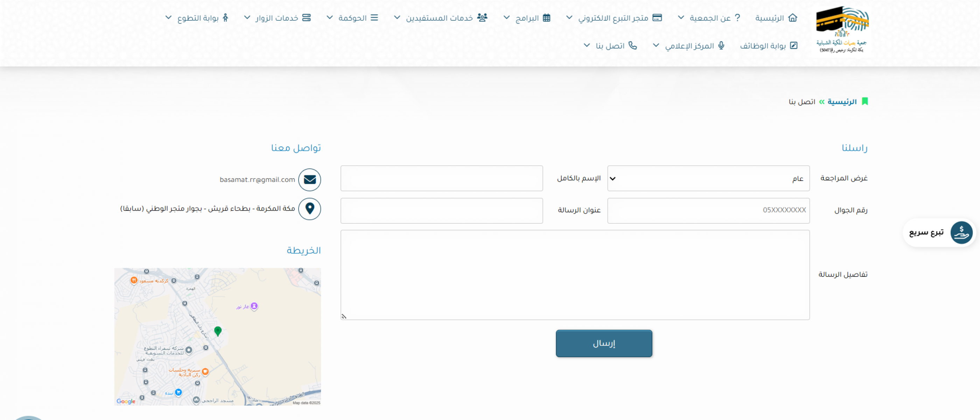Click the location pin address icon
The image size is (980, 420).
[x=309, y=209]
